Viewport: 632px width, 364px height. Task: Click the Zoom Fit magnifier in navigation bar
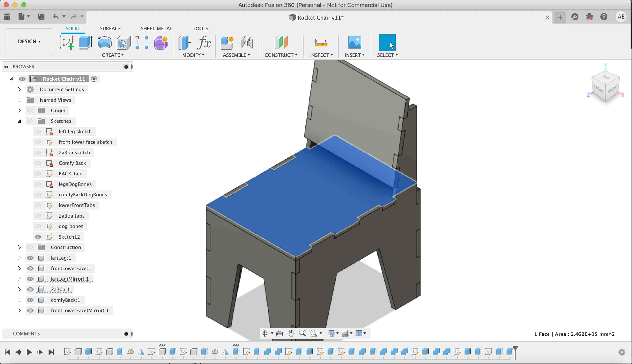click(x=314, y=333)
